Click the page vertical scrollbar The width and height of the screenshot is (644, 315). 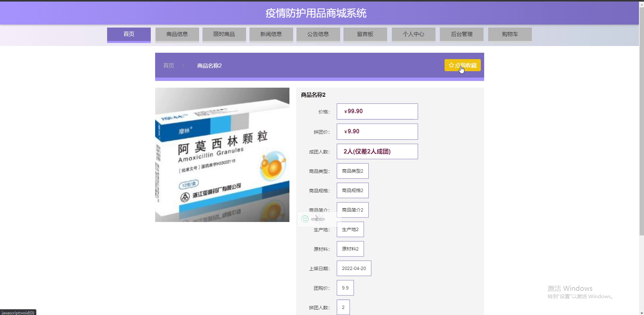(x=641, y=121)
